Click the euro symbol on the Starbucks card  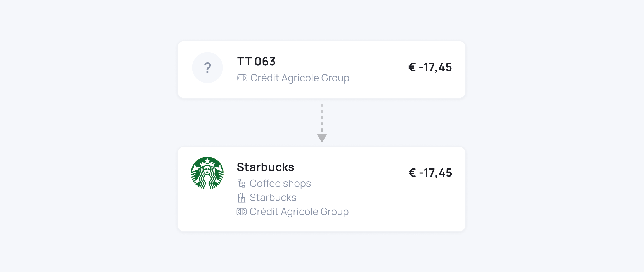point(412,173)
